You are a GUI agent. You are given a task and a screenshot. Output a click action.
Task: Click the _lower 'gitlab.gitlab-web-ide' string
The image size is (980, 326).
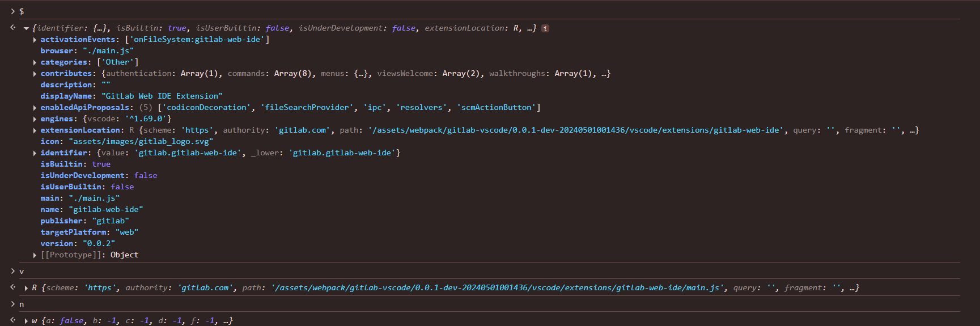pyautogui.click(x=342, y=153)
